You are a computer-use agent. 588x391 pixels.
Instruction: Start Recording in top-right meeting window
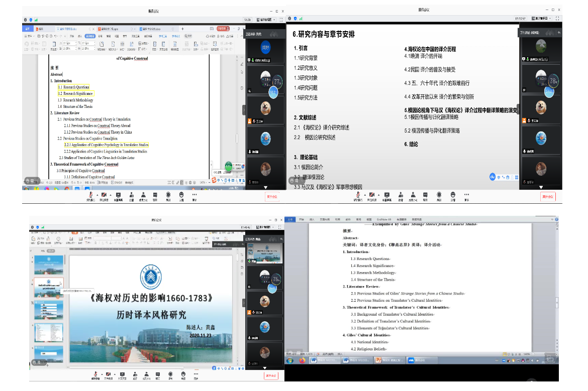(x=439, y=196)
